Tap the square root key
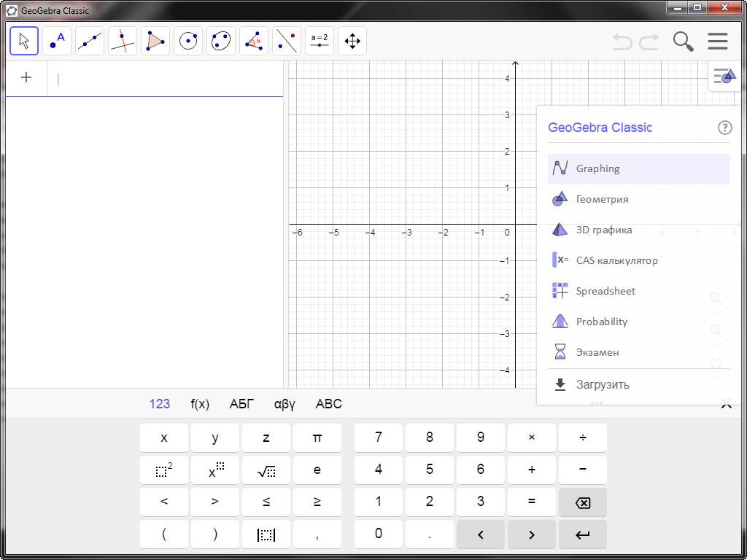 coord(266,470)
